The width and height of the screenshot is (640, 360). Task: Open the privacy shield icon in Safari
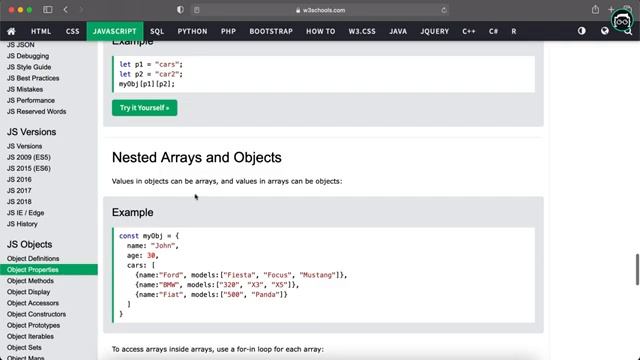tap(180, 10)
